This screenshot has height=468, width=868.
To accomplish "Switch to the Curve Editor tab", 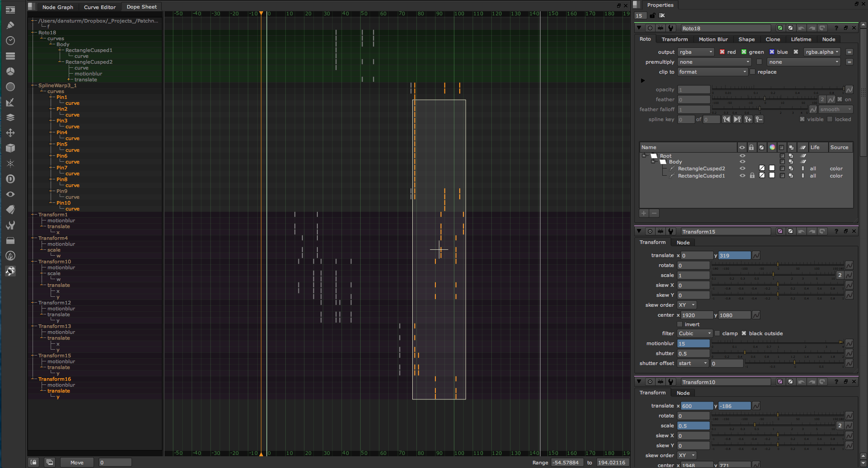I will (100, 7).
